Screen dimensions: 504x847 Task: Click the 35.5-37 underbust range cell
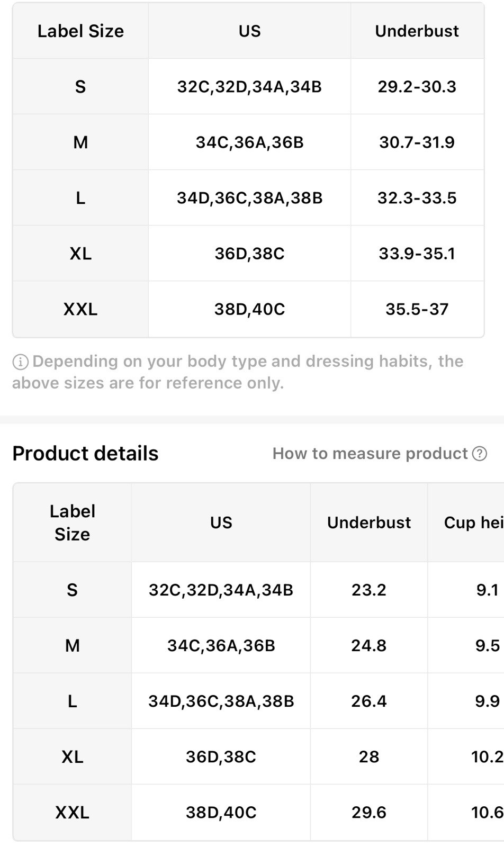(417, 309)
